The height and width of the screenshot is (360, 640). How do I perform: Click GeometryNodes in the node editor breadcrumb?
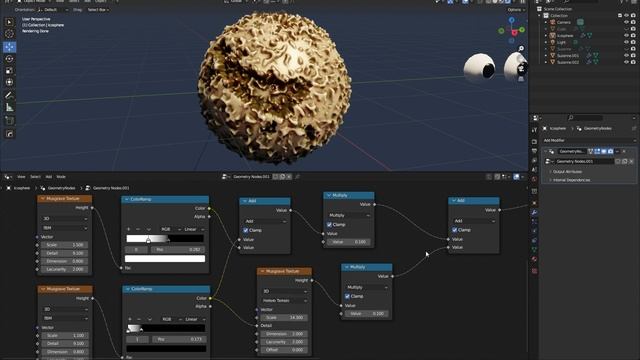[x=62, y=188]
